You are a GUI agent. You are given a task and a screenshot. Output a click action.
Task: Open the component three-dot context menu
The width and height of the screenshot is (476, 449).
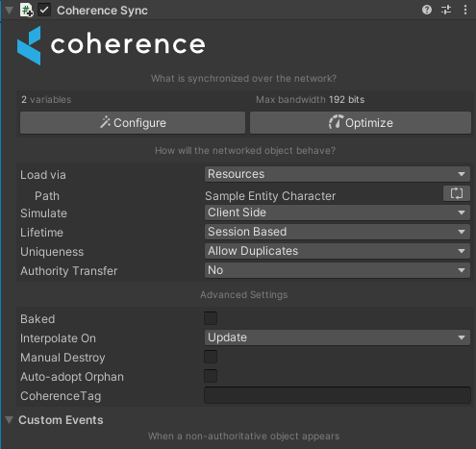pyautogui.click(x=465, y=10)
